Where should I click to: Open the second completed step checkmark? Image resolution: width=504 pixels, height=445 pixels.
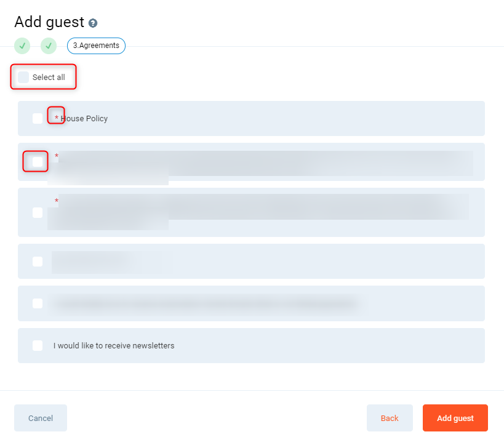[x=49, y=46]
